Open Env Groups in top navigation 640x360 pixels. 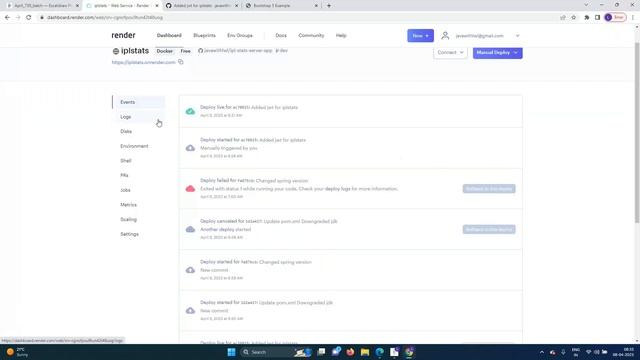[240, 36]
